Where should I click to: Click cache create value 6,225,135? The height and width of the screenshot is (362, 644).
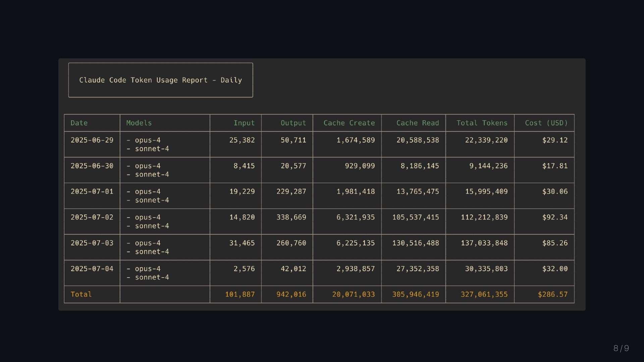click(x=356, y=243)
